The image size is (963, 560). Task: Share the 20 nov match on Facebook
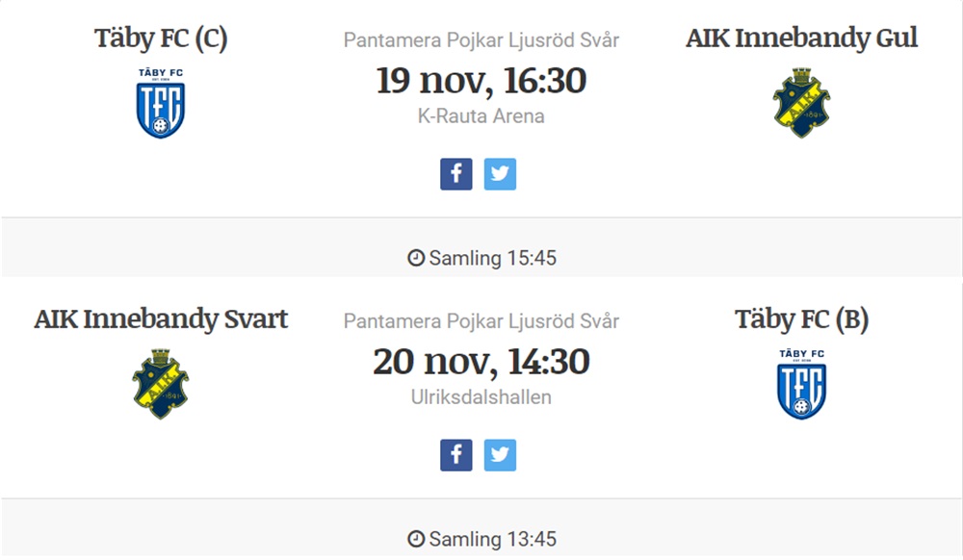coord(455,455)
